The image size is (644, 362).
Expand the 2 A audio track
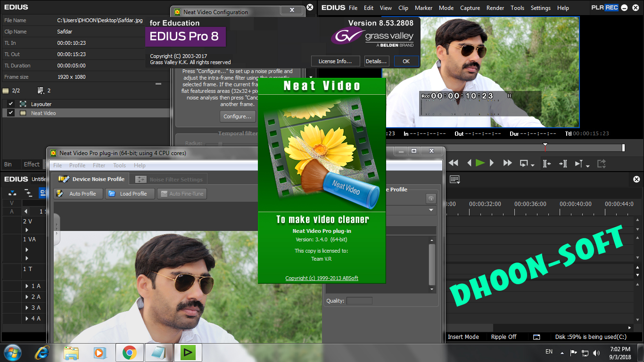(27, 297)
